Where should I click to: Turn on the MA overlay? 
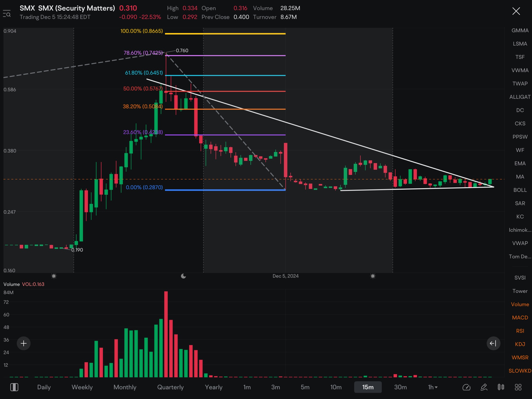520,177
